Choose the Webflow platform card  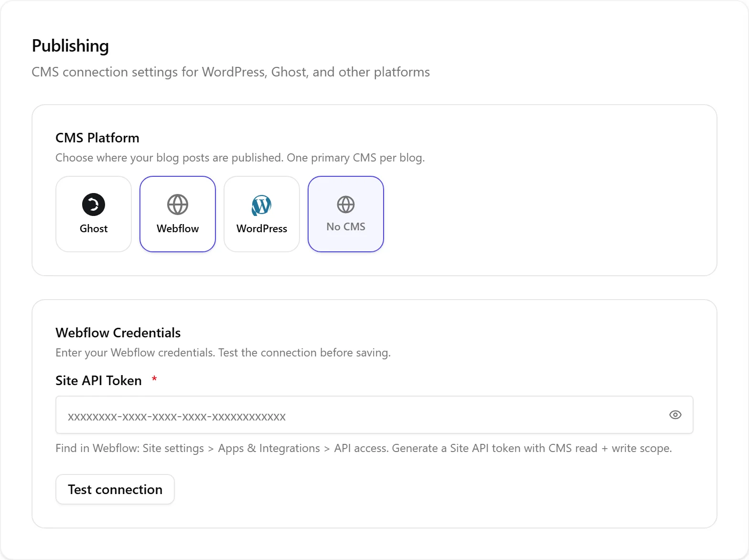click(178, 214)
